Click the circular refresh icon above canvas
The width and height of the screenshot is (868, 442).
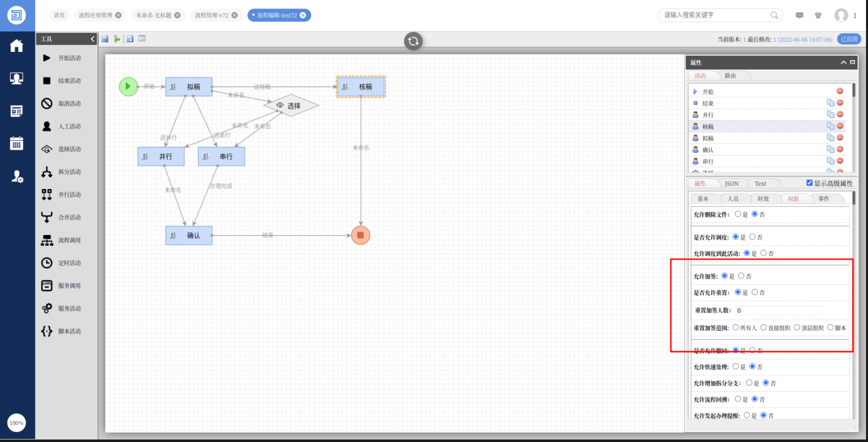click(x=413, y=41)
